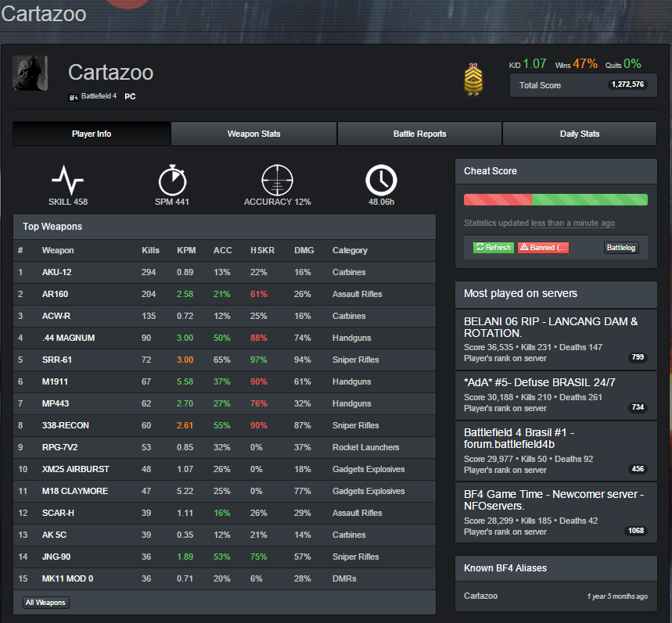Switch to the Daily Stats tab
This screenshot has height=623, width=672.
tap(580, 134)
